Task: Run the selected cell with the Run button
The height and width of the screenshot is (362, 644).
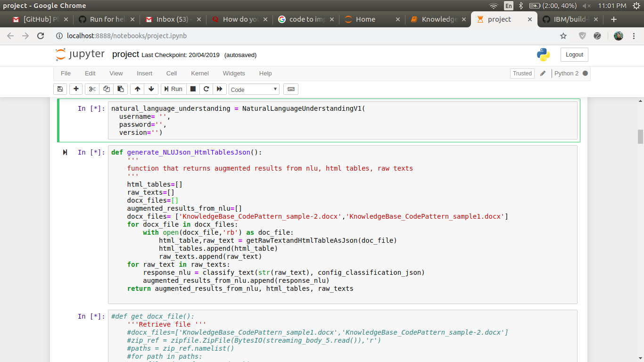Action: [x=173, y=89]
